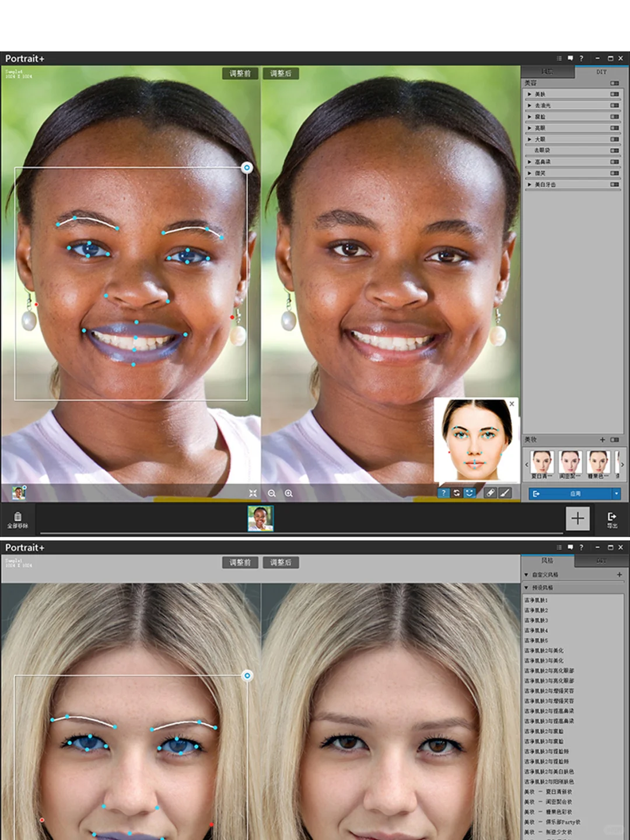Open help question mark in bottom window title bar
The width and height of the screenshot is (630, 840).
click(x=581, y=547)
